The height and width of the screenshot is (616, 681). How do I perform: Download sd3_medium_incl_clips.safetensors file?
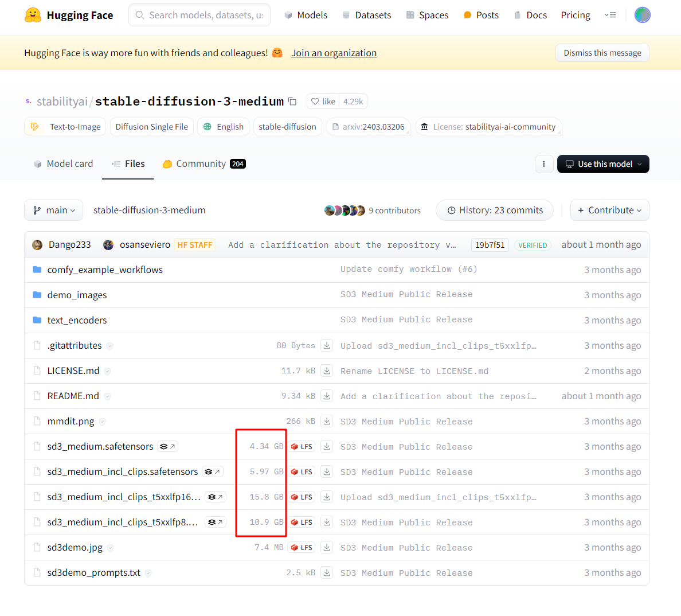tap(327, 471)
